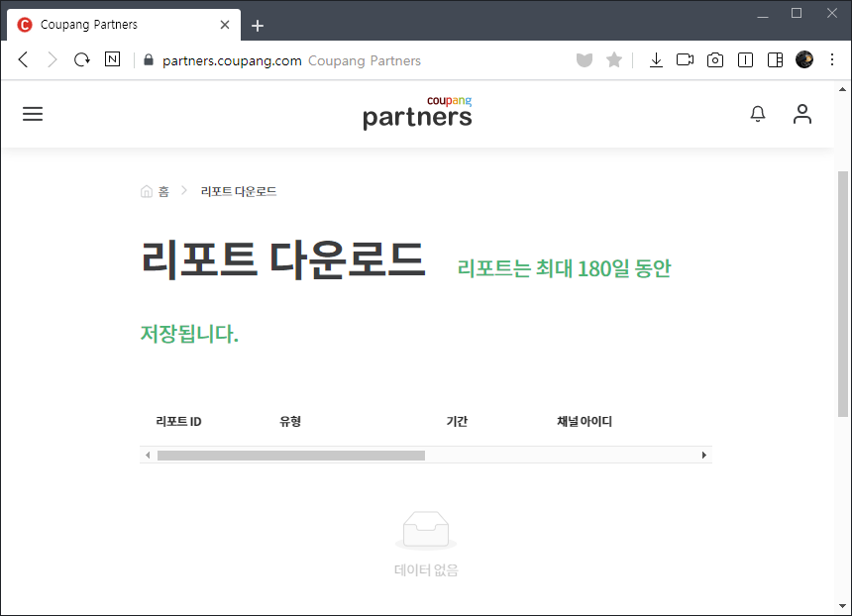Screen dimensions: 852x616
Task: Click the 리포트 다운로드 page heading
Action: (283, 260)
